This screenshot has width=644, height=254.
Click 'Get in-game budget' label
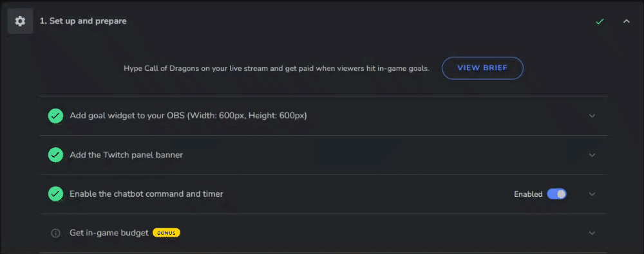tap(109, 233)
